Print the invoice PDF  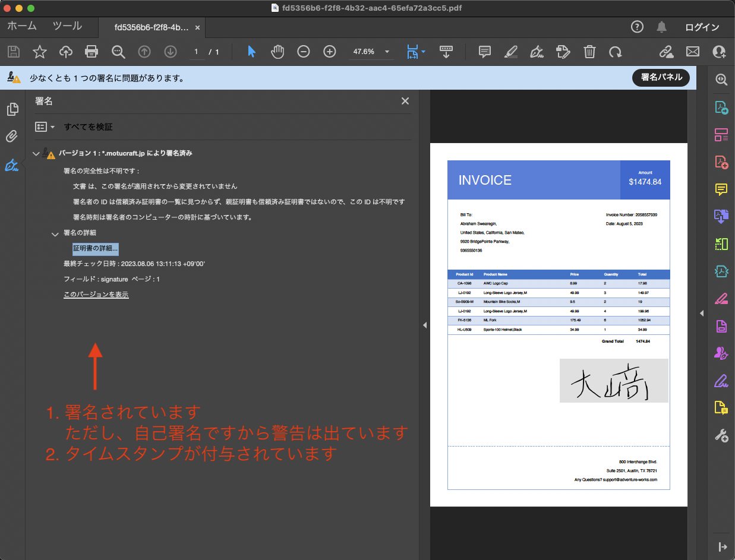click(x=92, y=52)
